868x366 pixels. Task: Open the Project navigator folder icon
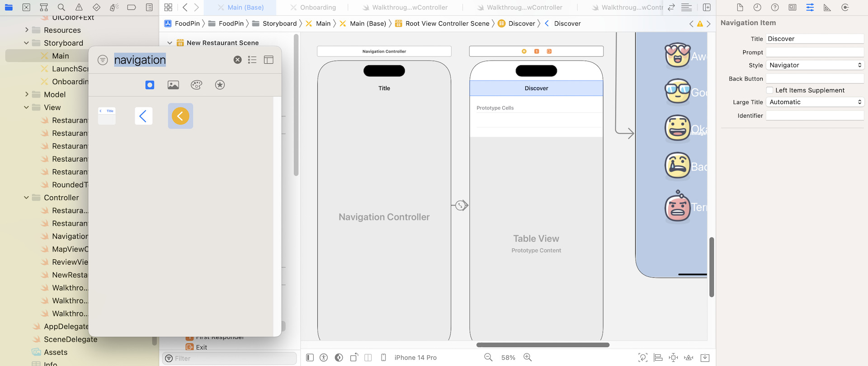click(9, 7)
